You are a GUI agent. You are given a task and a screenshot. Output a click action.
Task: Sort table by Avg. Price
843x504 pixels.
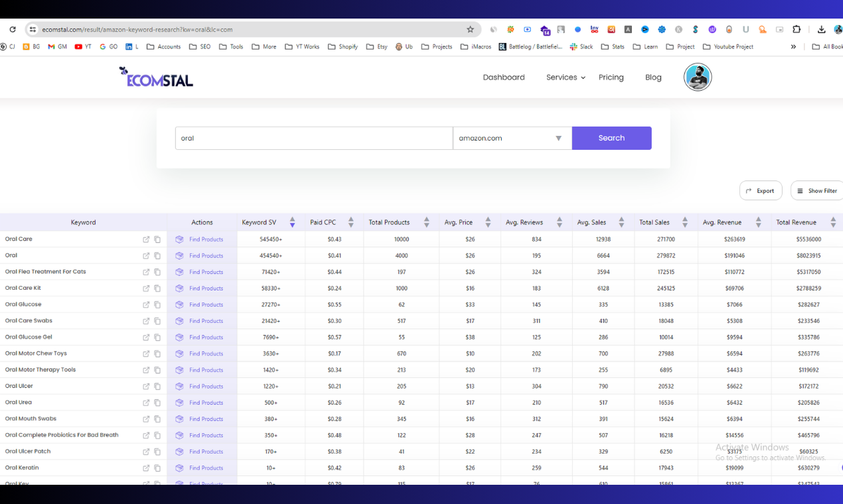pos(488,222)
